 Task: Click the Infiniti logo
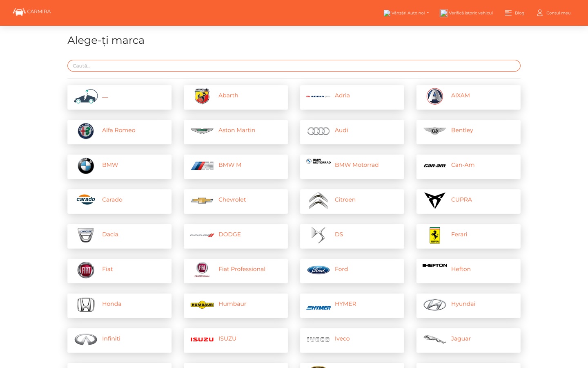click(x=86, y=339)
